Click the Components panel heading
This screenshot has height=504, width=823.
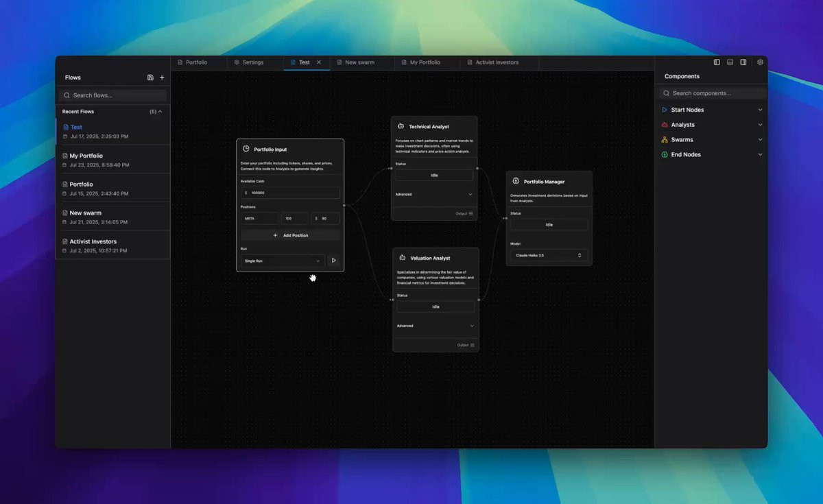pos(682,77)
